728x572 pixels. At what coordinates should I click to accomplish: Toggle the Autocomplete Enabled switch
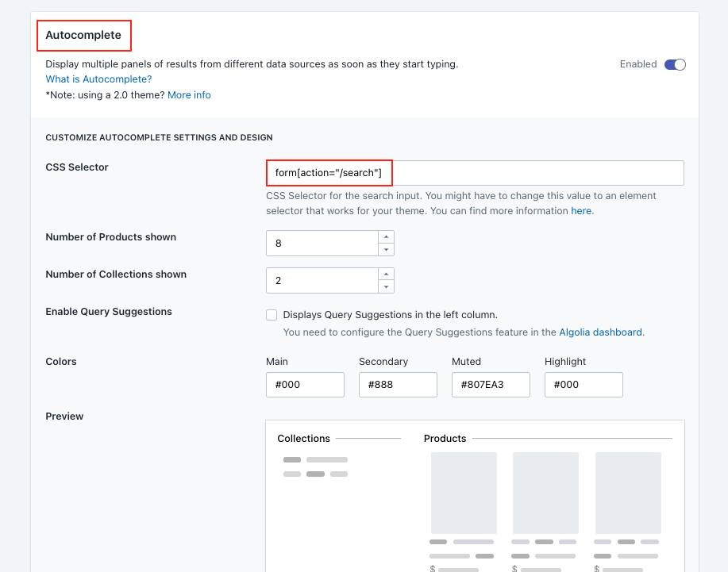point(675,64)
